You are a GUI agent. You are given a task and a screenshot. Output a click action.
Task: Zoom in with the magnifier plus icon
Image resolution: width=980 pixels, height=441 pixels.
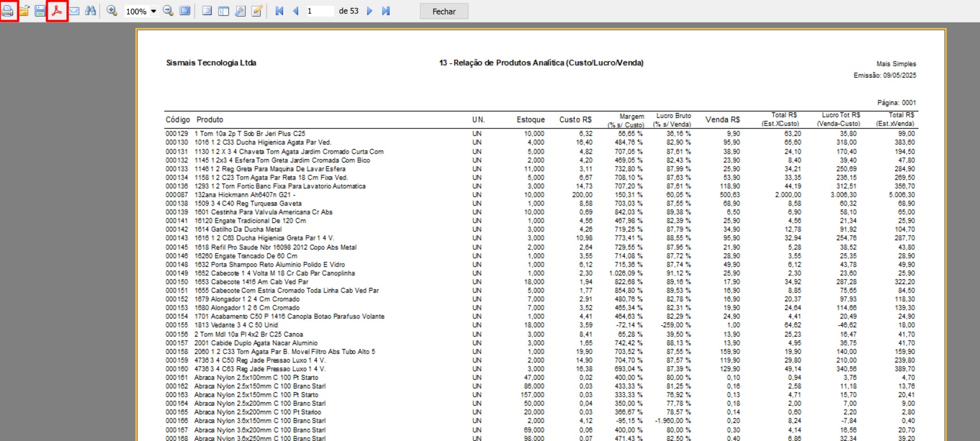(x=112, y=11)
